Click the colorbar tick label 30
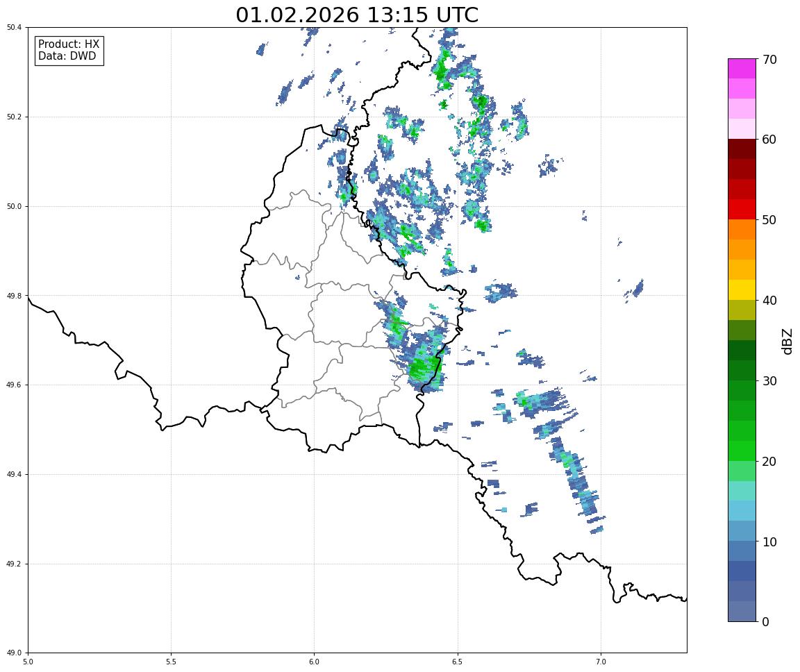800x672 pixels. click(x=769, y=381)
